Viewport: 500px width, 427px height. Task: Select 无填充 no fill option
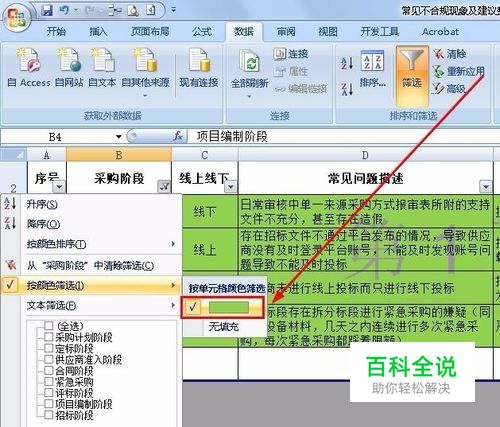[224, 327]
